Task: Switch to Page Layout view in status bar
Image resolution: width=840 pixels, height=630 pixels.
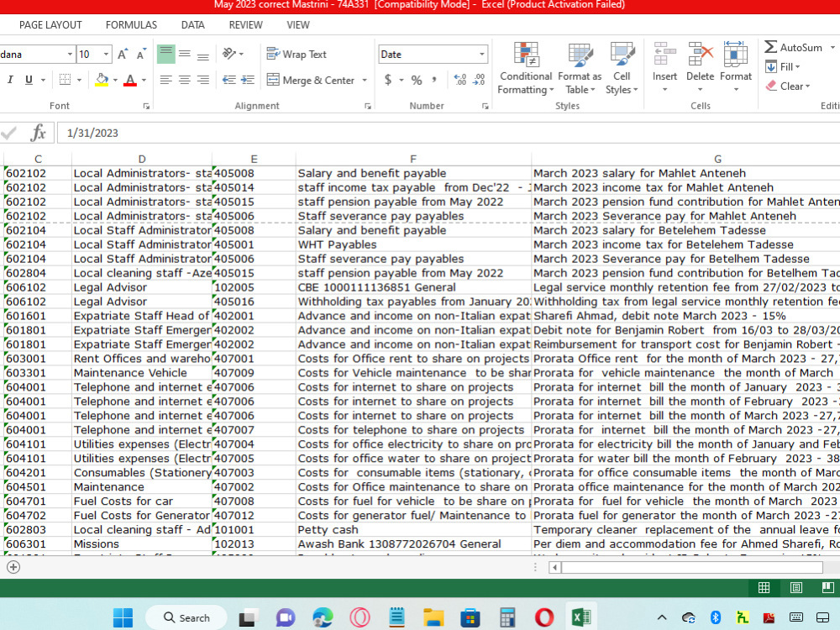Action: (x=796, y=588)
